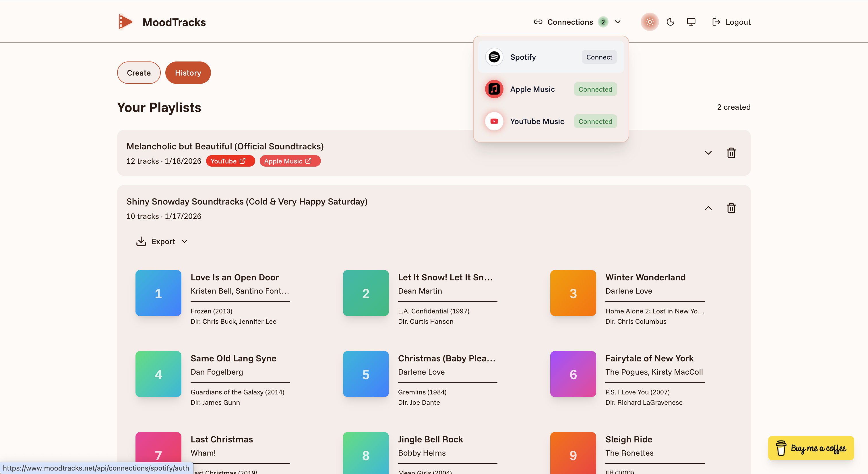Click the YouTube Music icon in Connections panel

494,121
